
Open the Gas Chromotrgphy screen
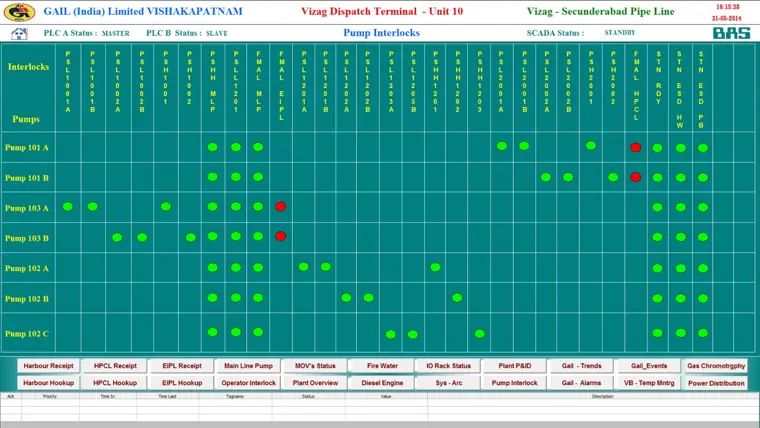coord(716,366)
